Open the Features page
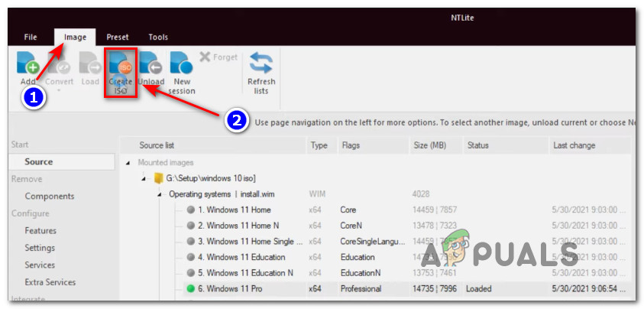This screenshot has width=644, height=309. [x=40, y=231]
